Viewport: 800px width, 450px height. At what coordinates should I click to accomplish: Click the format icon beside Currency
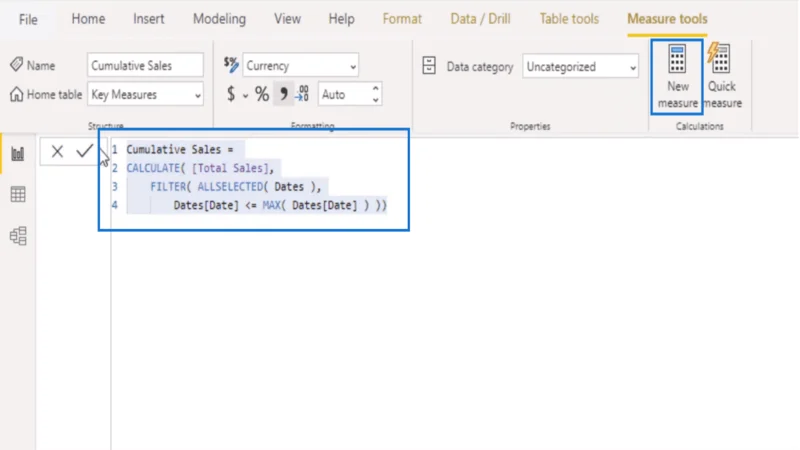pyautogui.click(x=231, y=65)
